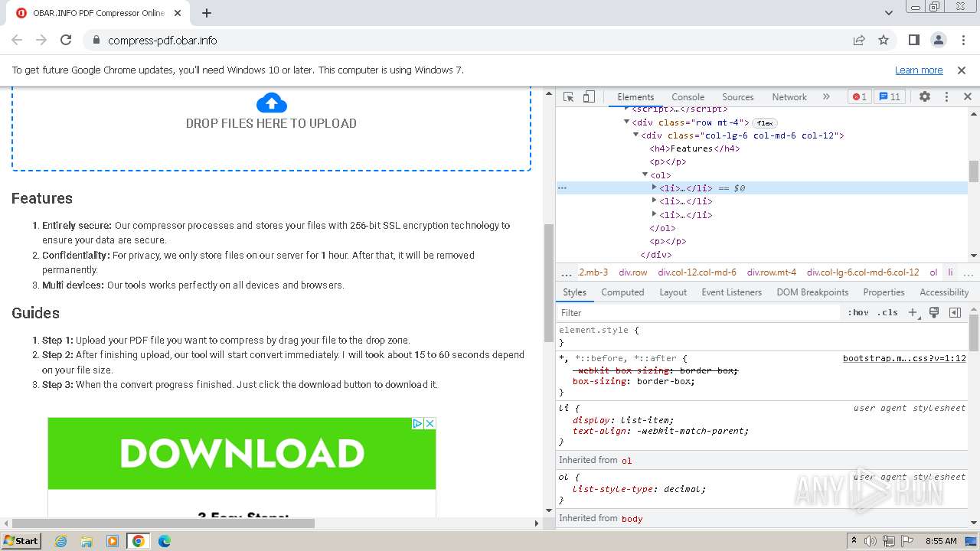The image size is (980, 551).
Task: Open the tab search dropdown chevron
Action: coord(889,13)
